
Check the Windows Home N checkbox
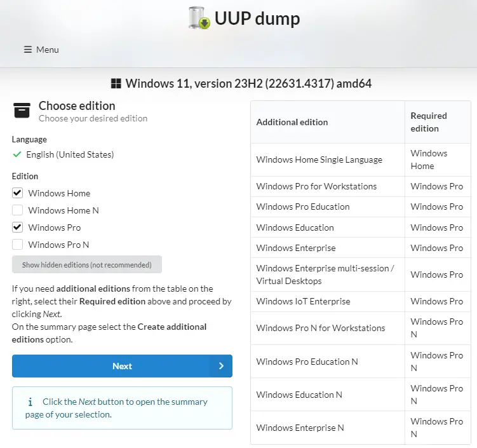(17, 210)
